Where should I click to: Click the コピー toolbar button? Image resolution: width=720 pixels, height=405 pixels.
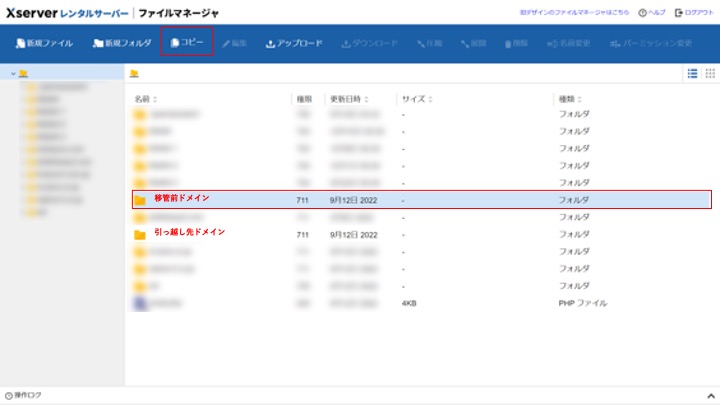187,42
